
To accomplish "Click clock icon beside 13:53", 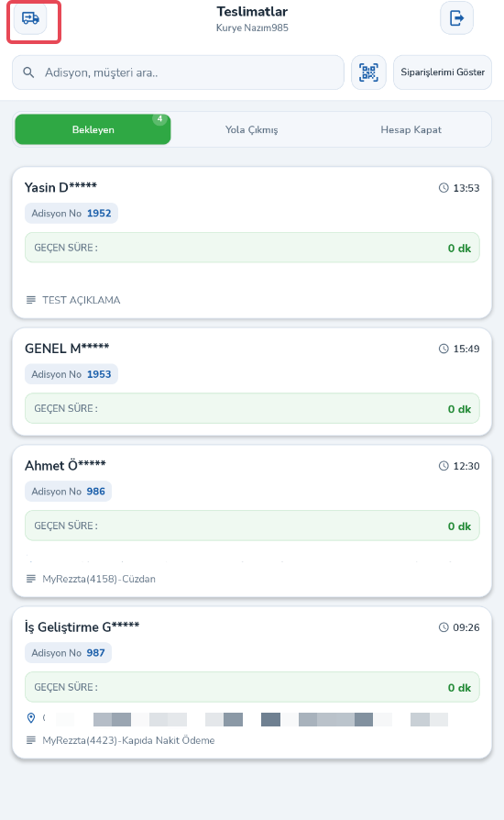I will coord(444,188).
